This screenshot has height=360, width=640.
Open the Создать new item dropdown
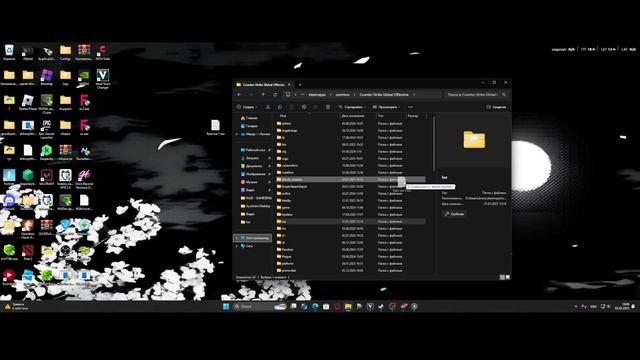[x=247, y=107]
